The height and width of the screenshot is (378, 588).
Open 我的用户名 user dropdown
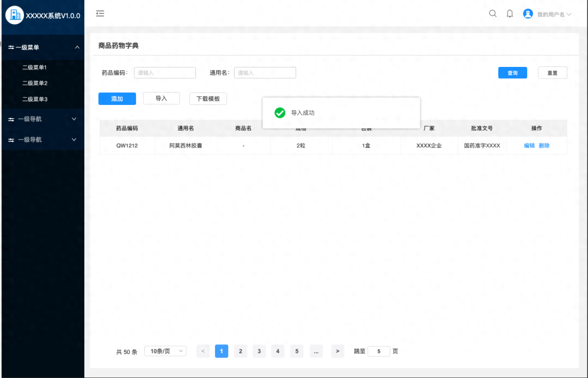(x=554, y=14)
